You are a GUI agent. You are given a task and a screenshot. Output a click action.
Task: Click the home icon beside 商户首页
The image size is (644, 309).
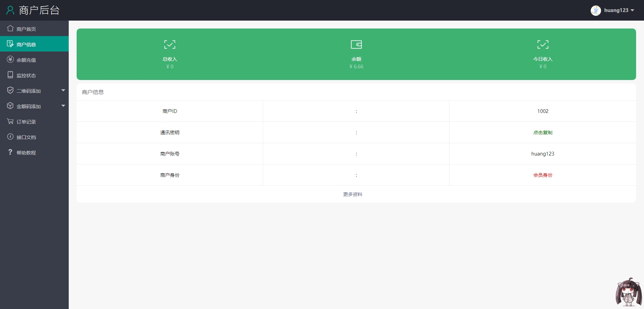point(10,28)
